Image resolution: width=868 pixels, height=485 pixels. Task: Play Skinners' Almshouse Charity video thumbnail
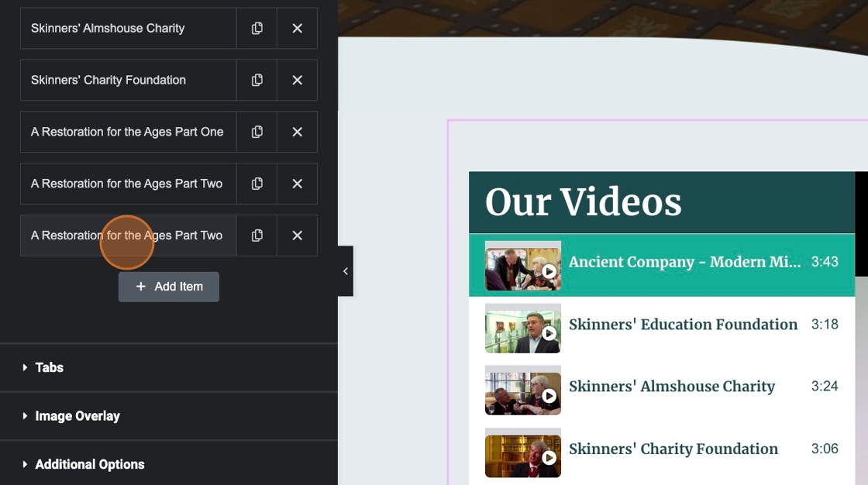pos(523,390)
